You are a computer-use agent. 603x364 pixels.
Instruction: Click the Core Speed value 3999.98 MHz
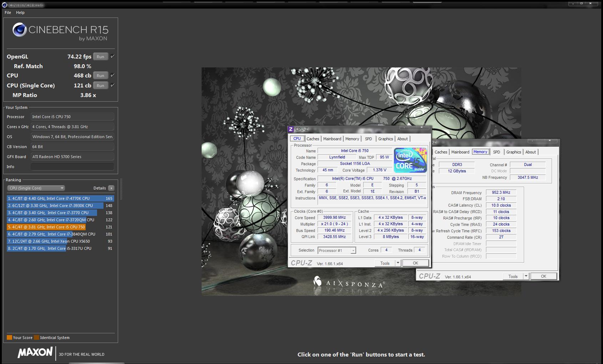[x=334, y=217]
